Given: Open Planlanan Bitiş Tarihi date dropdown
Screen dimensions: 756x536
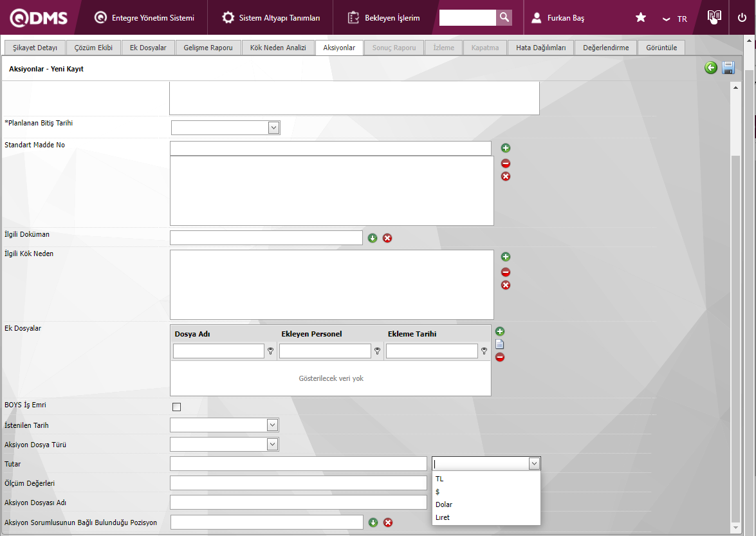Looking at the screenshot, I should pos(273,128).
